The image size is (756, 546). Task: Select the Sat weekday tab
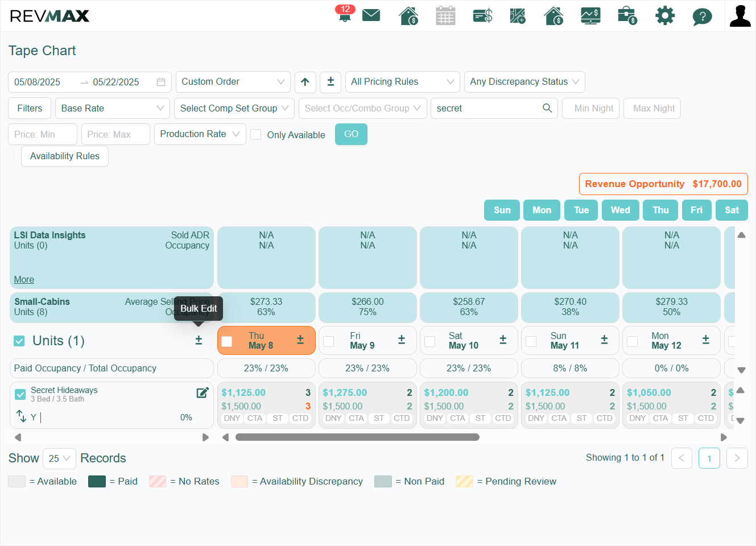pos(732,210)
